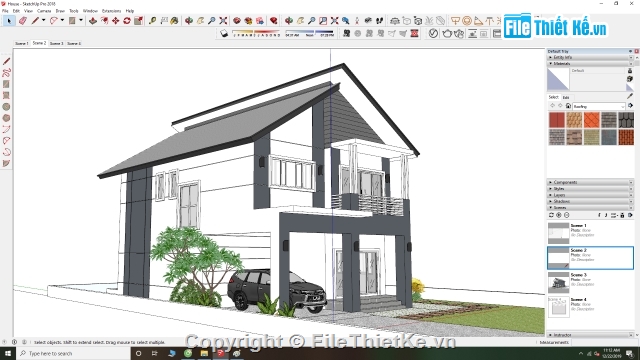Viewport: 640px width, 360px height.
Task: Select the Rectangle shape tool
Action: (72, 20)
